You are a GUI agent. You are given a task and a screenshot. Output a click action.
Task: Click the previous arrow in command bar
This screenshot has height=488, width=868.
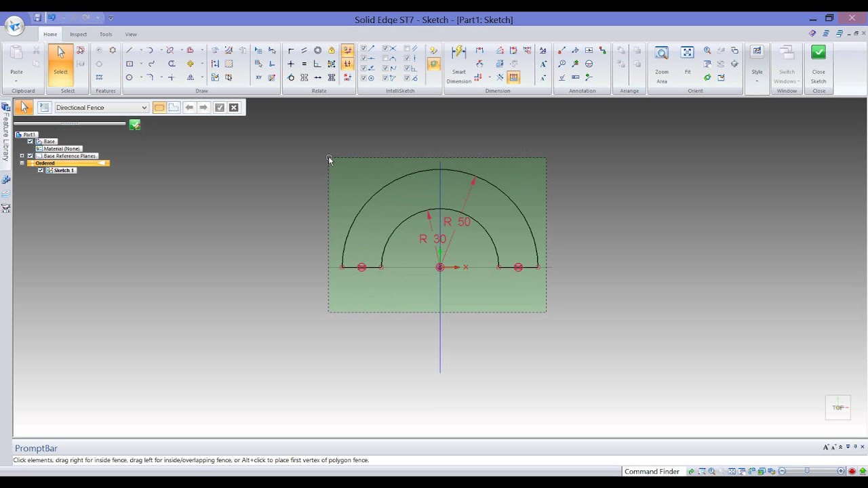pyautogui.click(x=189, y=107)
